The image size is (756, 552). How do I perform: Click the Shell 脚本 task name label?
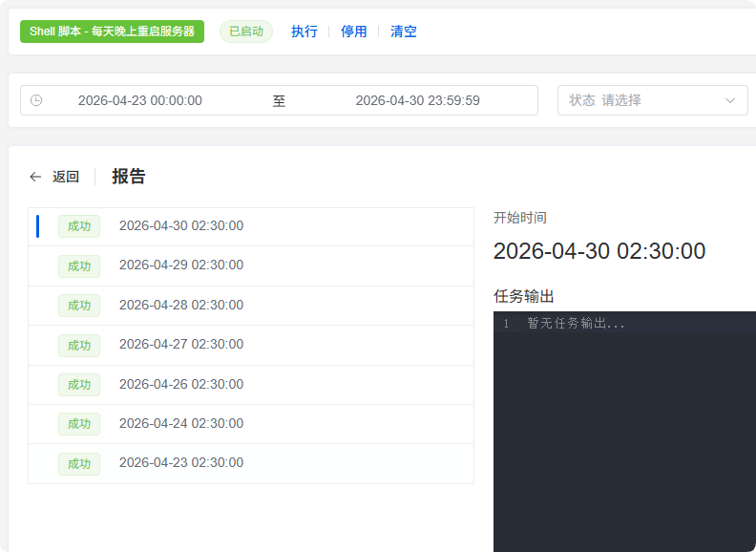[112, 32]
